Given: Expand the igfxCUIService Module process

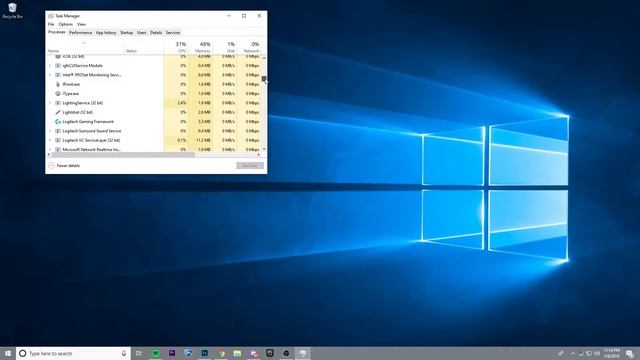Looking at the screenshot, I should point(50,66).
